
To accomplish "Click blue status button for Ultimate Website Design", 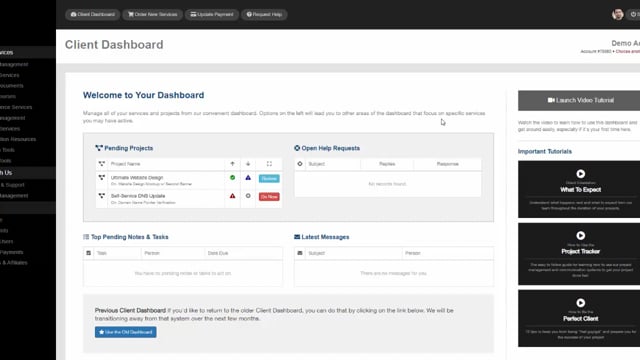I will (269, 178).
